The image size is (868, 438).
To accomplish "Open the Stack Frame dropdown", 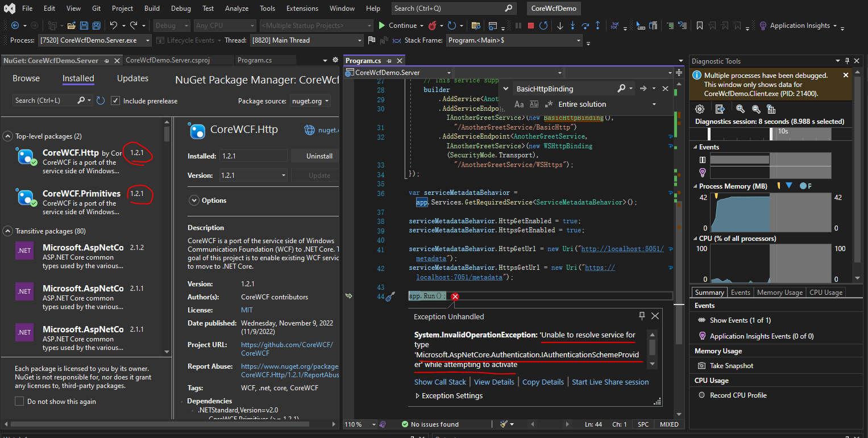I will pos(514,40).
